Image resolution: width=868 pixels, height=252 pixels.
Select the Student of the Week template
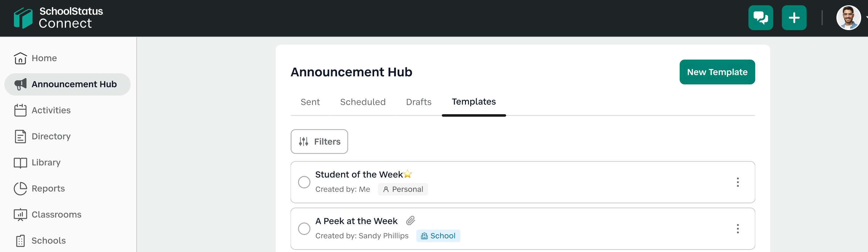coord(304,182)
